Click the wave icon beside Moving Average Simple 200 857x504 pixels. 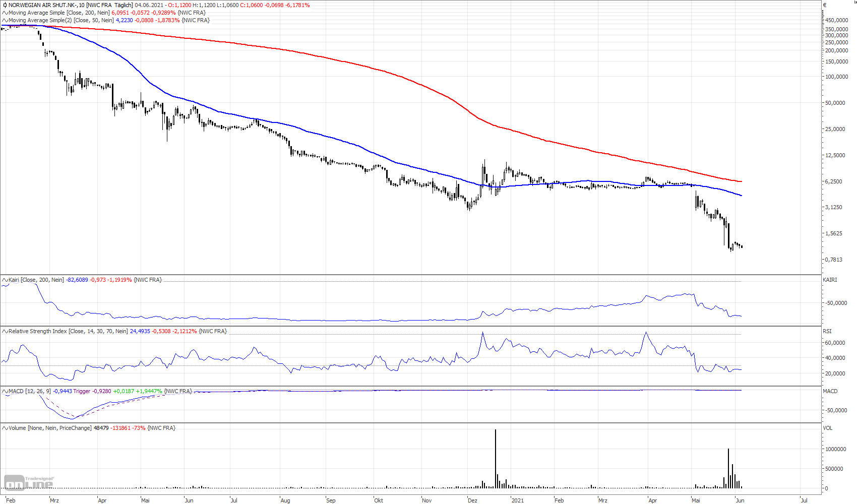point(5,13)
